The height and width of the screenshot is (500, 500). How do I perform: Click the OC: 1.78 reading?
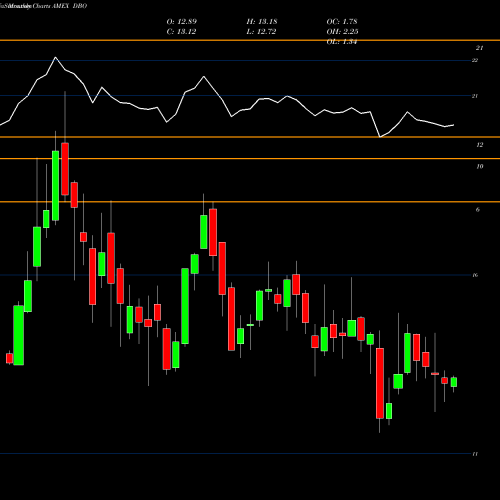point(342,22)
